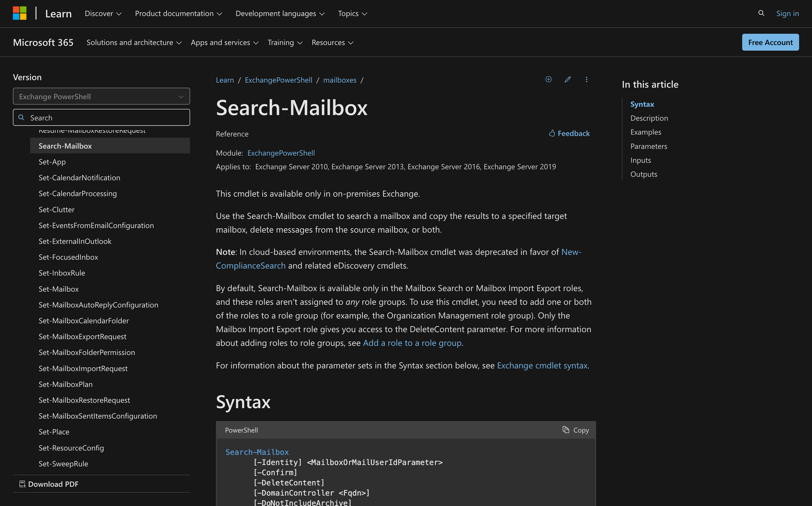Open the Apps and services menu
Image resolution: width=812 pixels, height=506 pixels.
pos(225,43)
